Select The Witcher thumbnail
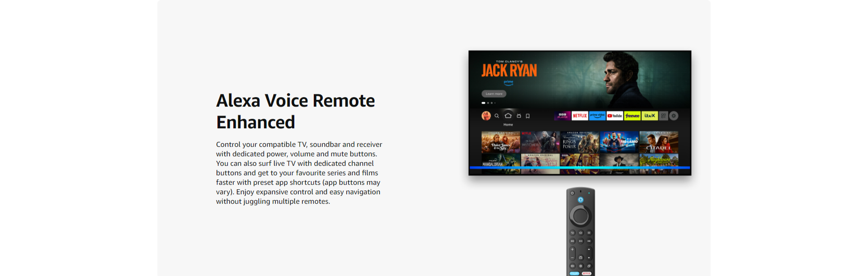Screen dimensions: 868x276 (540, 142)
